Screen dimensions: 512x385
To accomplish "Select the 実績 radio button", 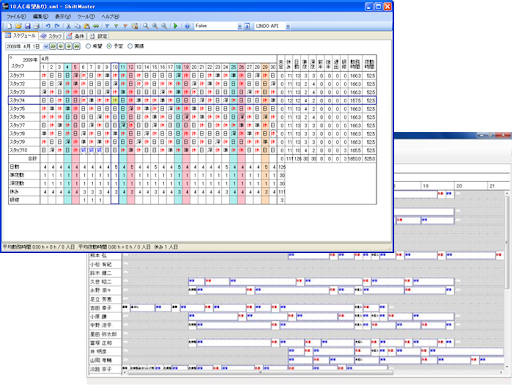I will [130, 46].
